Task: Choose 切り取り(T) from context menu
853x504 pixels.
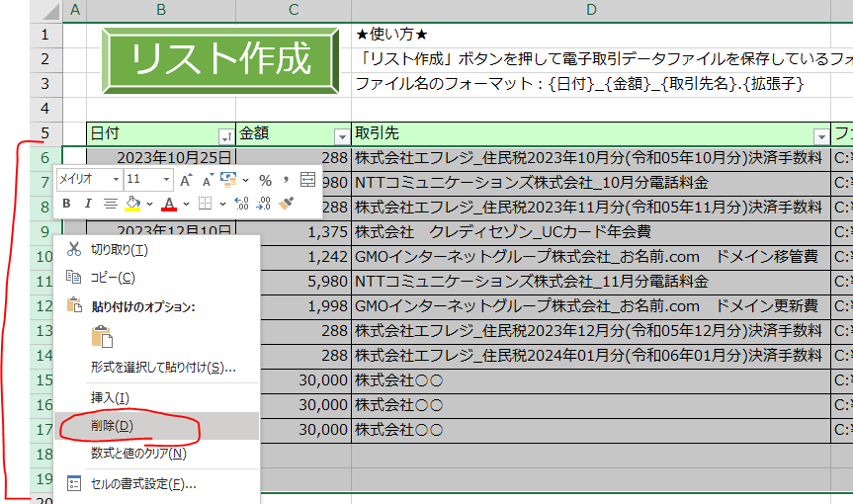Action: pyautogui.click(x=157, y=250)
